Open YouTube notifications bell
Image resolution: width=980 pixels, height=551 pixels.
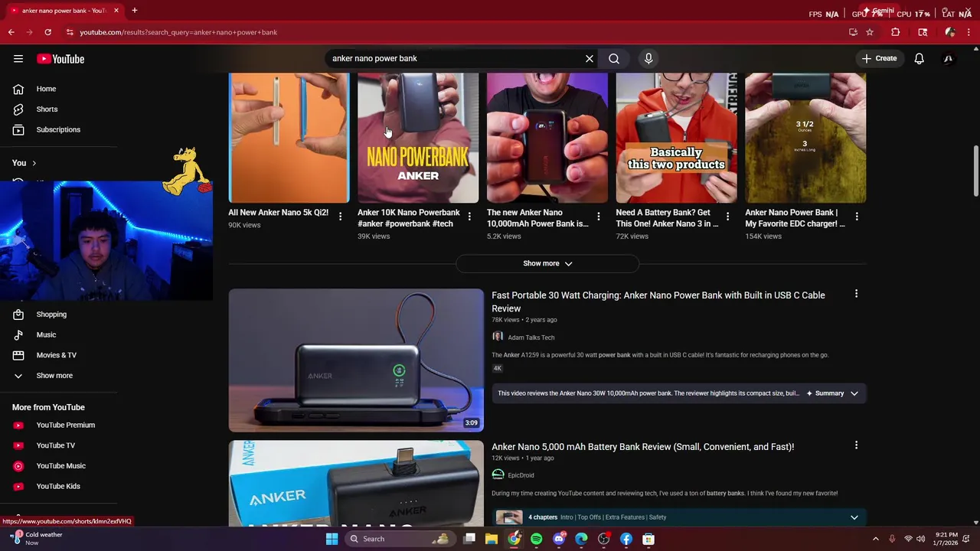click(920, 58)
